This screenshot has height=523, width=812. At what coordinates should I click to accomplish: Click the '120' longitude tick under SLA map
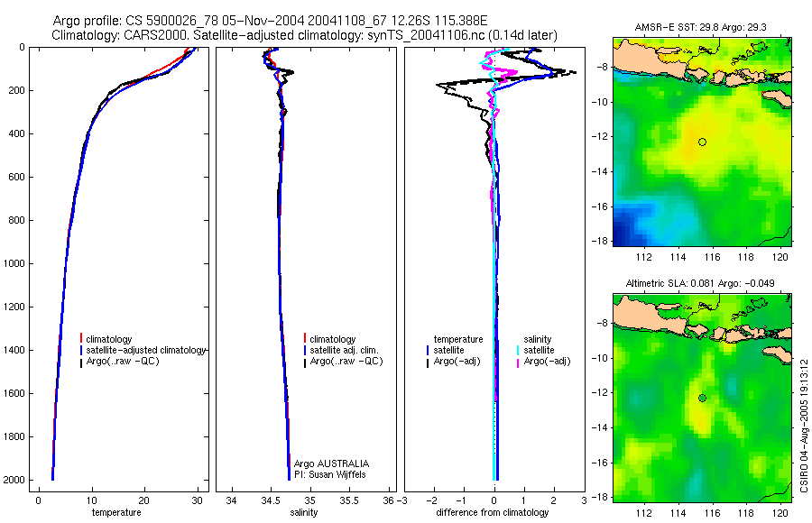(x=780, y=513)
